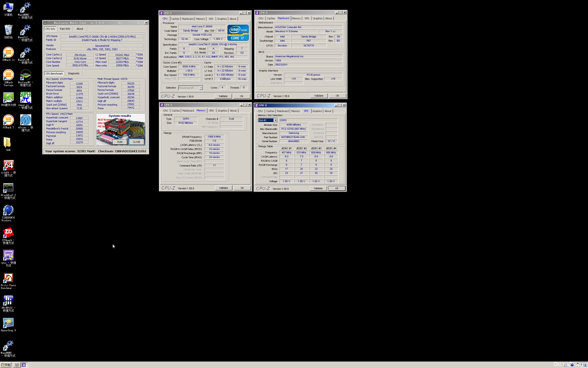Launch aida64 desktop shortcut
The width and height of the screenshot is (588, 368).
tap(8, 168)
